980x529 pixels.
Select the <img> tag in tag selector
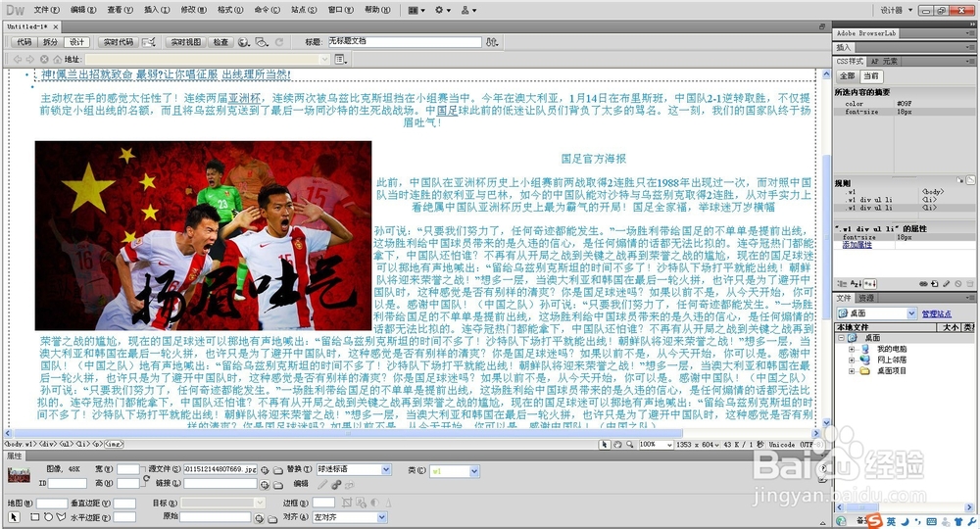[114, 444]
